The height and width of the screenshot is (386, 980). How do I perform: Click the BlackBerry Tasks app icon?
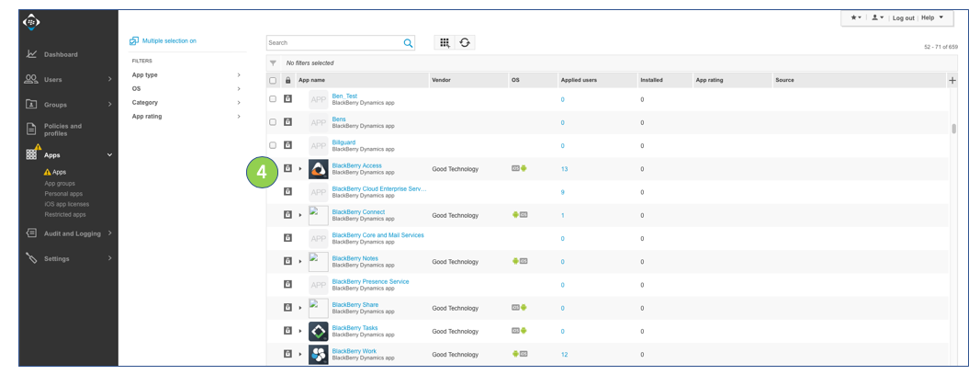pos(319,332)
